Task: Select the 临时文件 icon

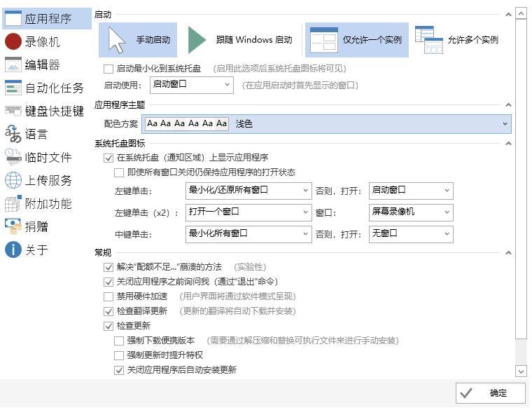Action: (13, 157)
